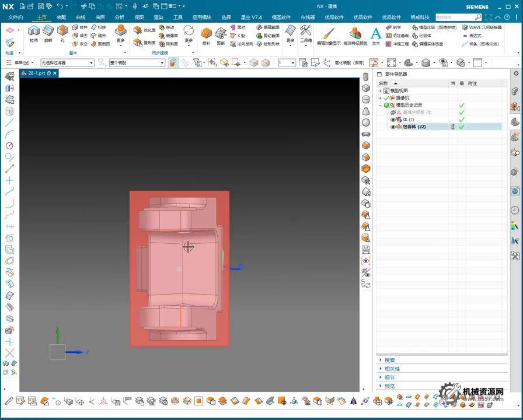523x420 pixels.
Task: Toggle visibility eye of 包容体 (22)
Action: point(393,127)
